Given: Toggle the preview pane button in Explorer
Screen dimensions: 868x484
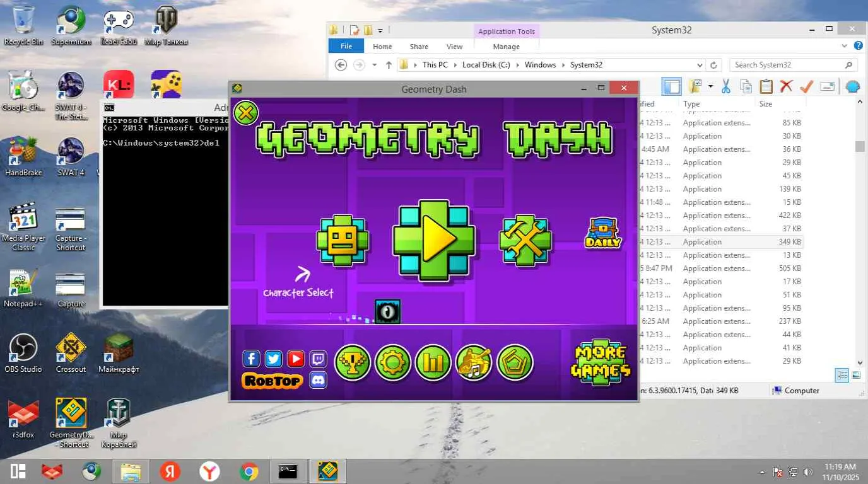Looking at the screenshot, I should 672,87.
